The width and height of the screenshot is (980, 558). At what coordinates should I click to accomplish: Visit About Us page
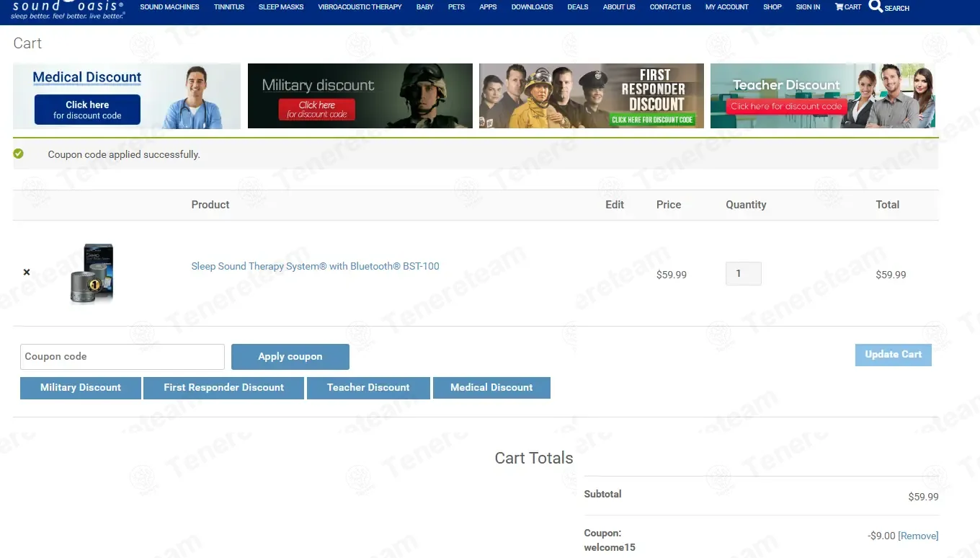pyautogui.click(x=619, y=7)
